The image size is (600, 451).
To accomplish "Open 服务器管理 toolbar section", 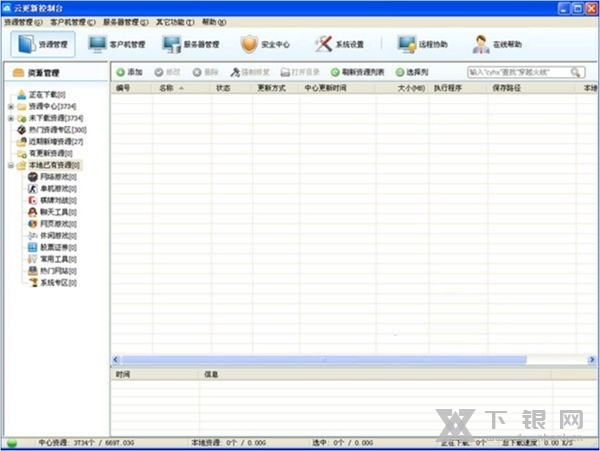I will coord(189,44).
